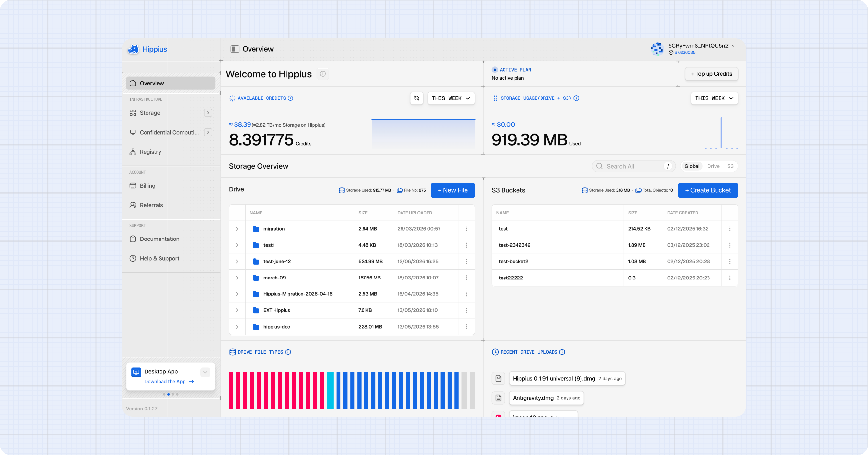Click the block number #6236035 cube icon
The height and width of the screenshot is (455, 868).
point(671,53)
